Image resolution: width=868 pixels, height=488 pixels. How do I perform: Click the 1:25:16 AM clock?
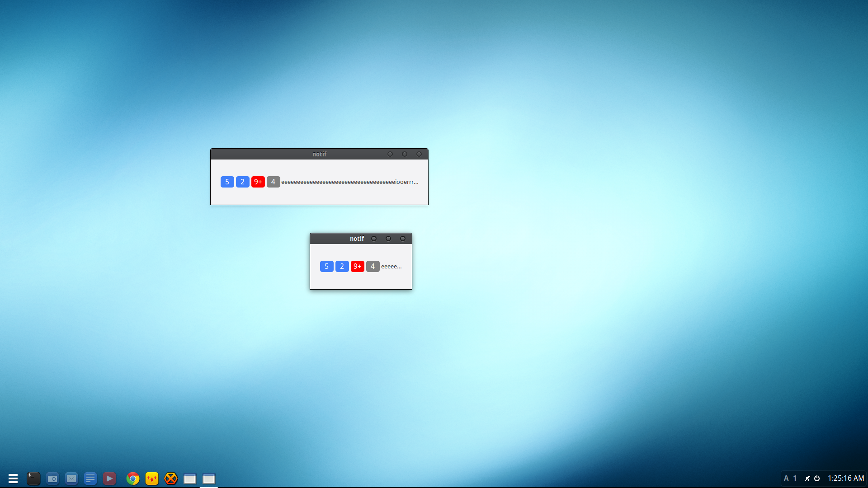click(x=846, y=478)
